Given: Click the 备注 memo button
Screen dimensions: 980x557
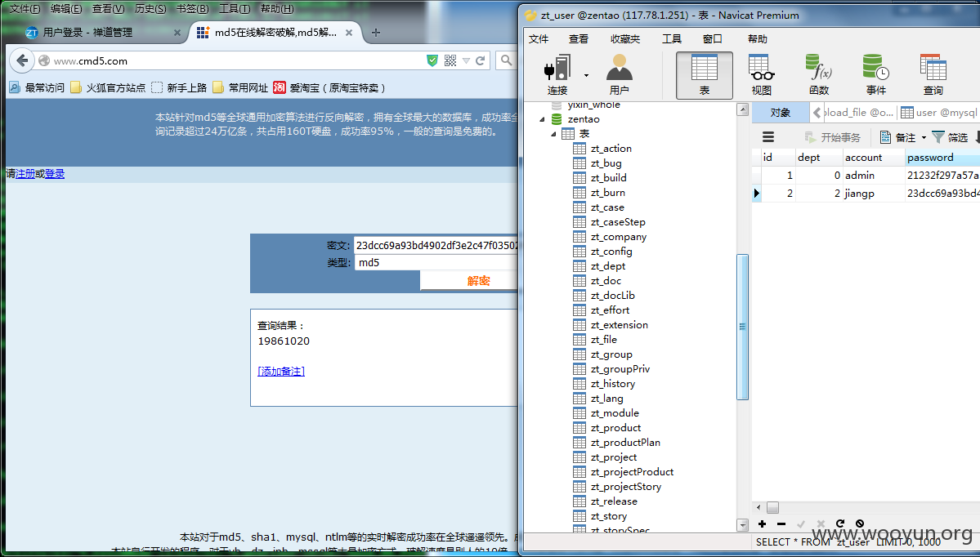Looking at the screenshot, I should point(897,137).
